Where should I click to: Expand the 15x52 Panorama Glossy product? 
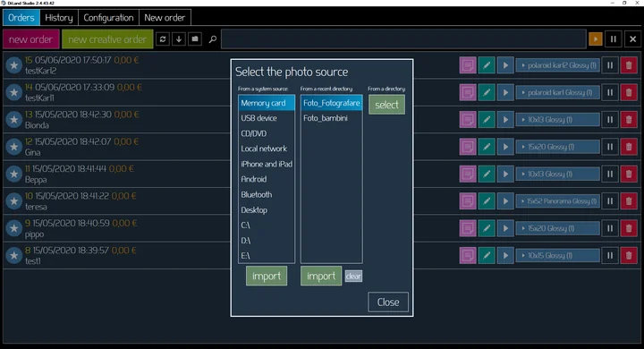pos(558,201)
